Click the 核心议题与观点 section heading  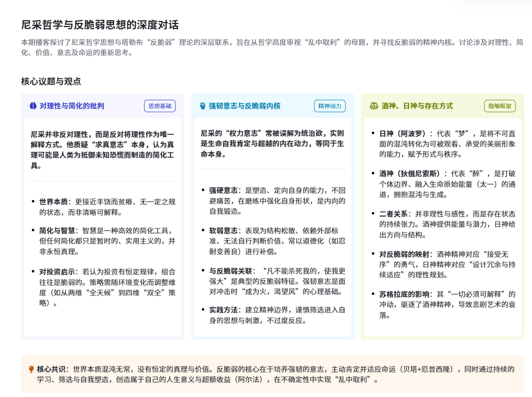point(51,81)
